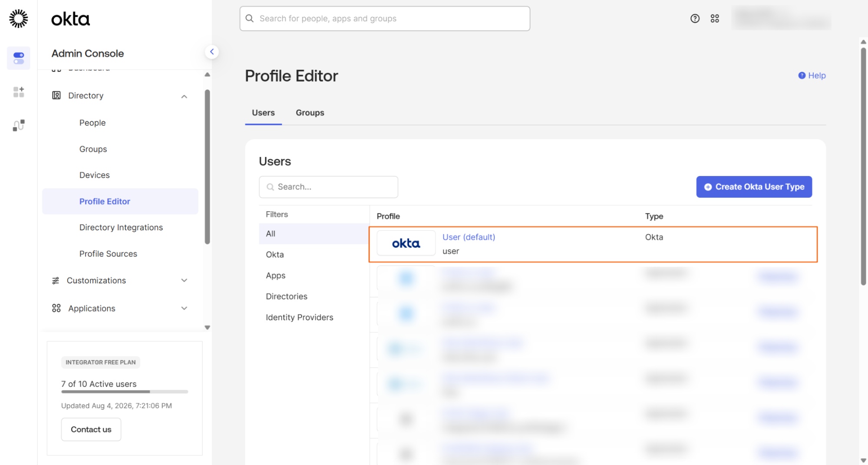Click the okta logo thumbnail of User (default)
The width and height of the screenshot is (868, 465).
pos(406,243)
